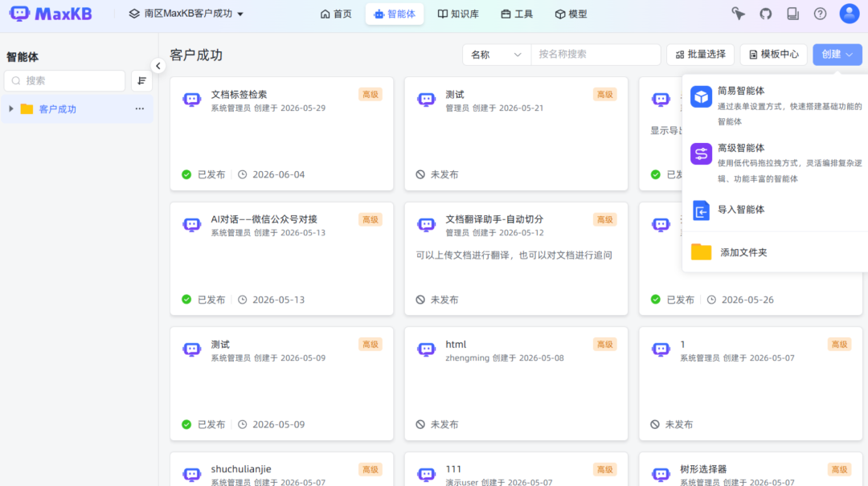Click the AI对话——微信公众号对接 robot icon
The height and width of the screenshot is (486, 868).
pyautogui.click(x=191, y=225)
